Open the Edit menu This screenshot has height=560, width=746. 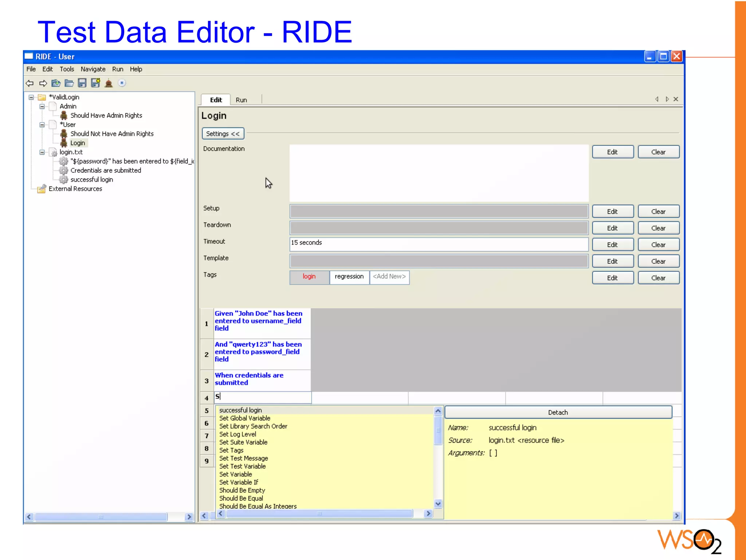click(47, 69)
